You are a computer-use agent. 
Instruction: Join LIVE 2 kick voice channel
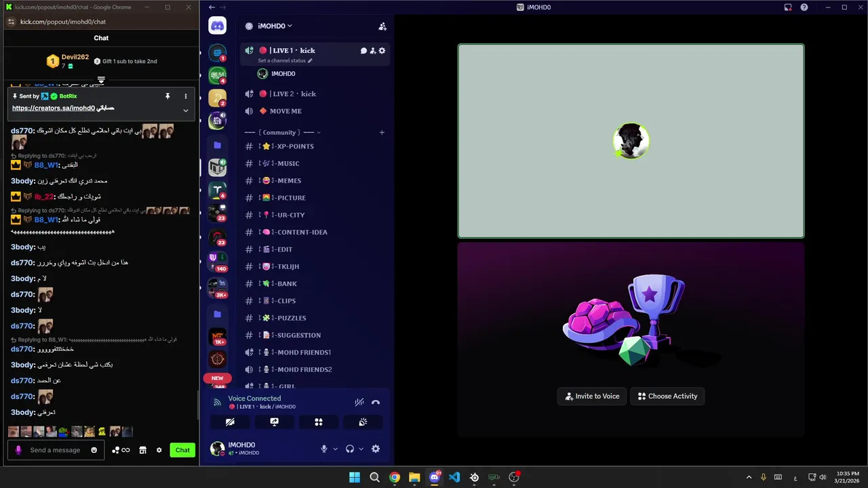pyautogui.click(x=315, y=94)
